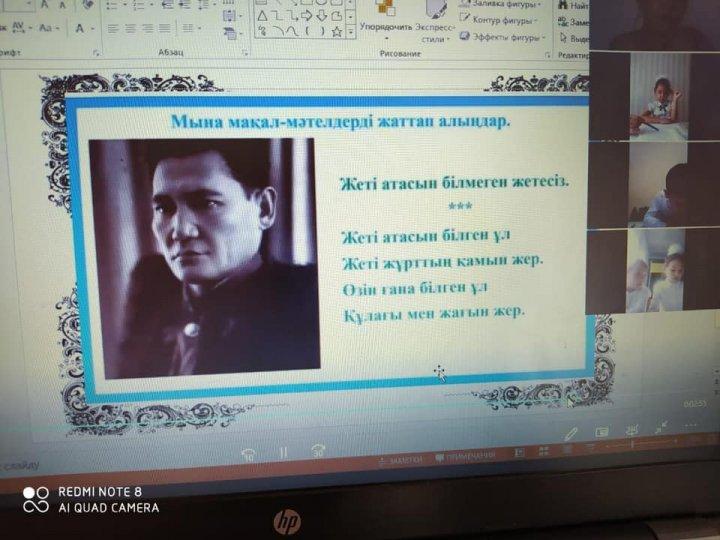Viewport: 720px width, 540px height.
Task: Click the ellipsis more-options icon
Action: pyautogui.click(x=691, y=426)
